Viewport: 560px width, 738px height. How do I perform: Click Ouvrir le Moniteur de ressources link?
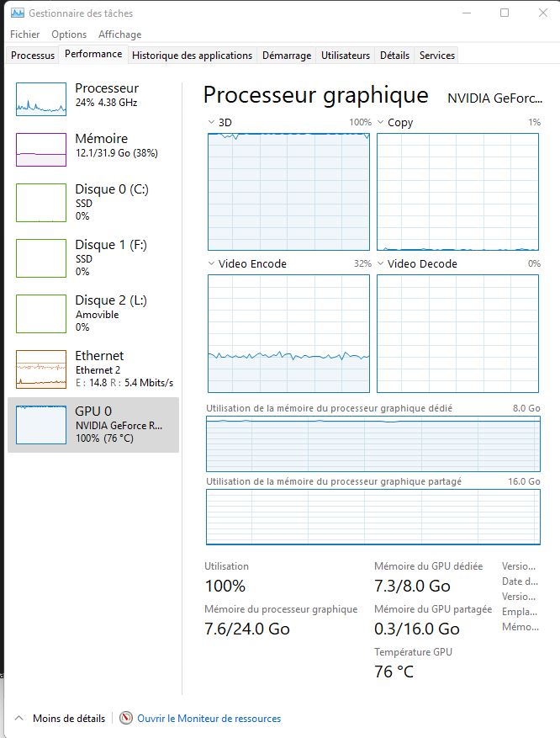point(209,719)
